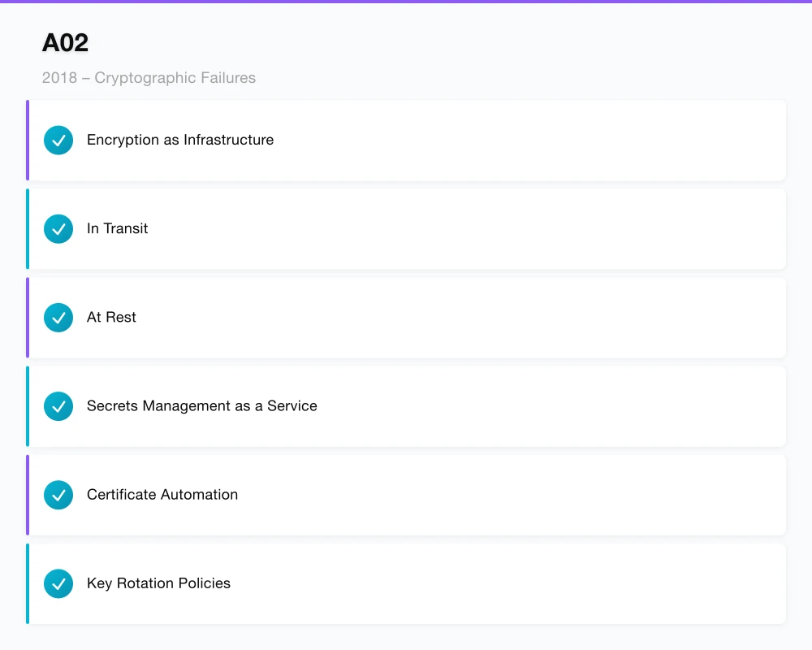Click the purple accent stripe on At Rest card
Image resolution: width=812 pixels, height=650 pixels.
[x=28, y=318]
